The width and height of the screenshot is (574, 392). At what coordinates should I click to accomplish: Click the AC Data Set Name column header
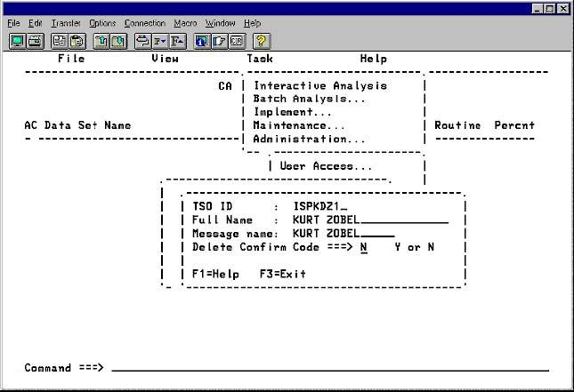[77, 125]
